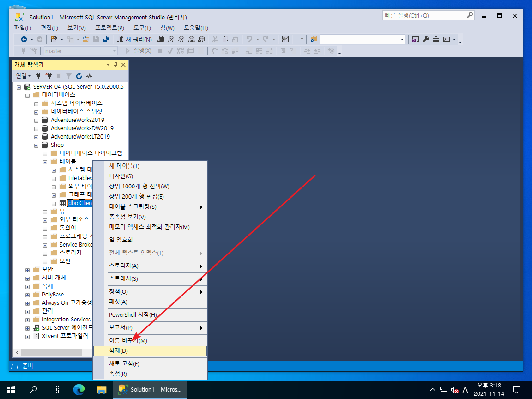Choose 새로 고침(F) in context menu
Viewport: 532px width, 399px height.
pyautogui.click(x=150, y=364)
